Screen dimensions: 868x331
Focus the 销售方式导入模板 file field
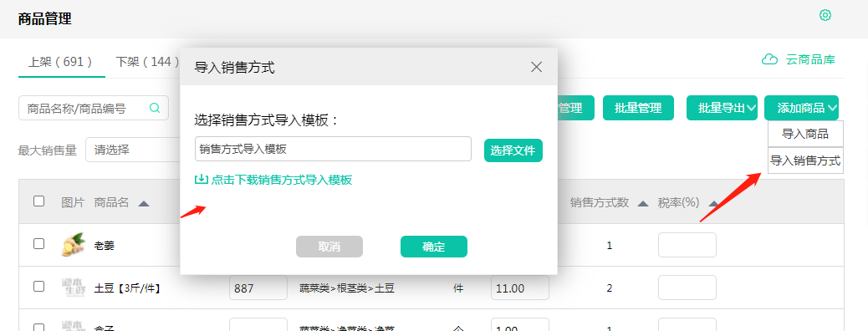(333, 149)
